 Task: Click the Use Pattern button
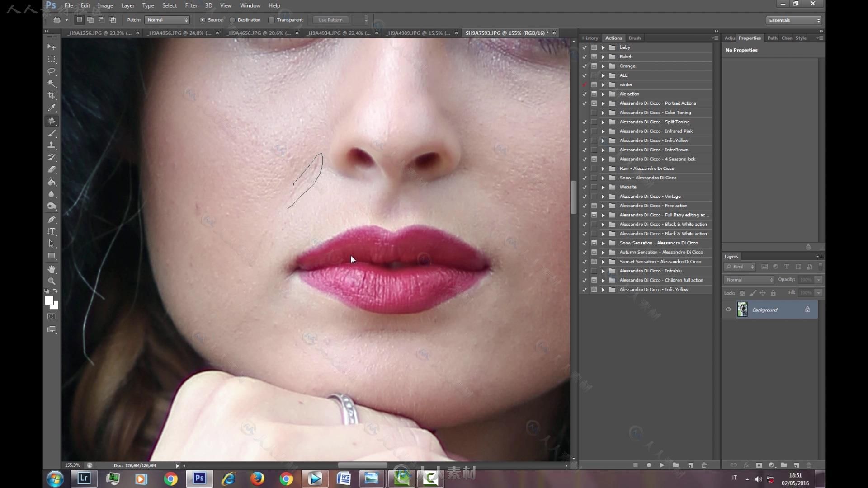pyautogui.click(x=330, y=20)
